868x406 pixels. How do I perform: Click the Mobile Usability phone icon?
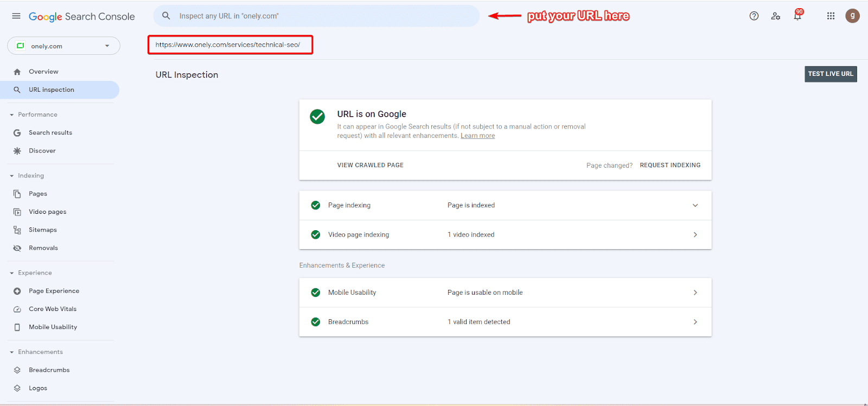[17, 327]
